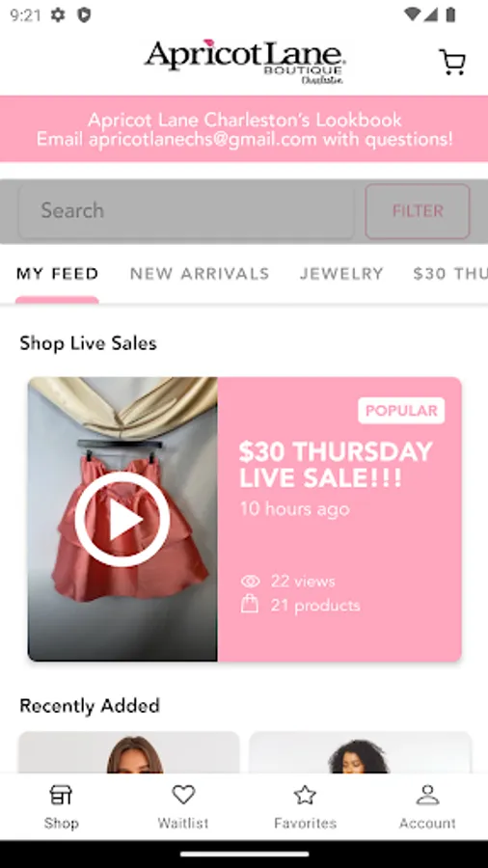Switch to the New Arrivals tab

coord(200,274)
